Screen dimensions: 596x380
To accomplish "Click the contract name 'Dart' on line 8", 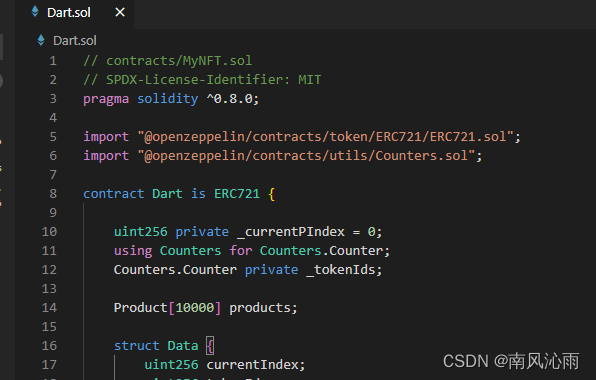I will click(167, 194).
